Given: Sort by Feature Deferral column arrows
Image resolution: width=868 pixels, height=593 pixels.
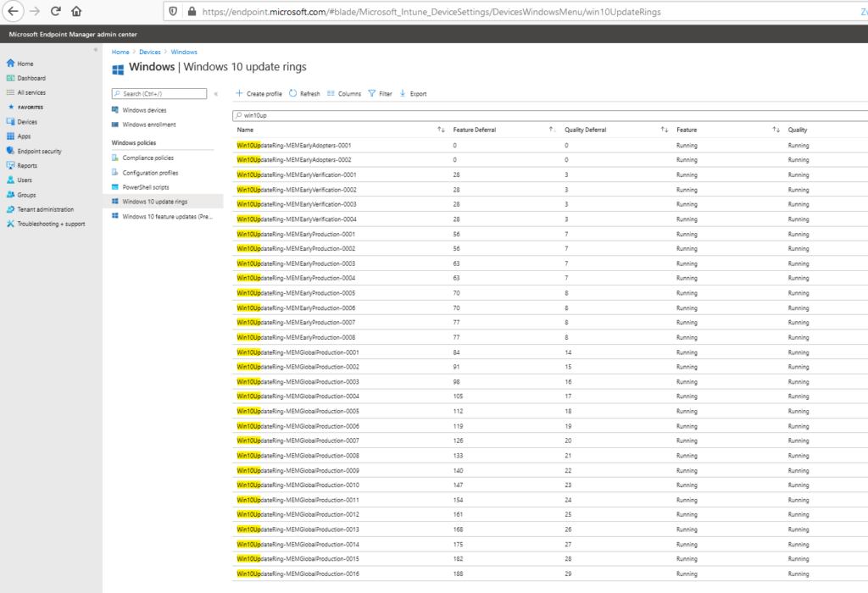Looking at the screenshot, I should point(553,130).
